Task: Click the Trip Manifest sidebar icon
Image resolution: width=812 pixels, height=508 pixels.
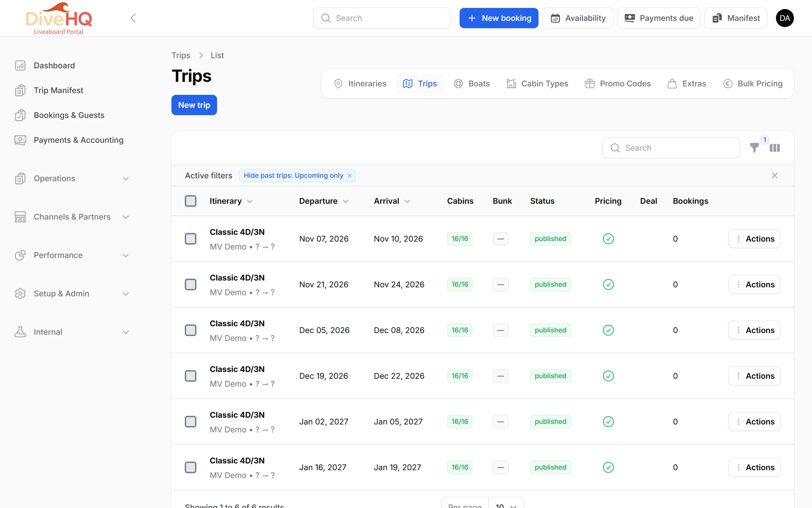Action: point(20,90)
